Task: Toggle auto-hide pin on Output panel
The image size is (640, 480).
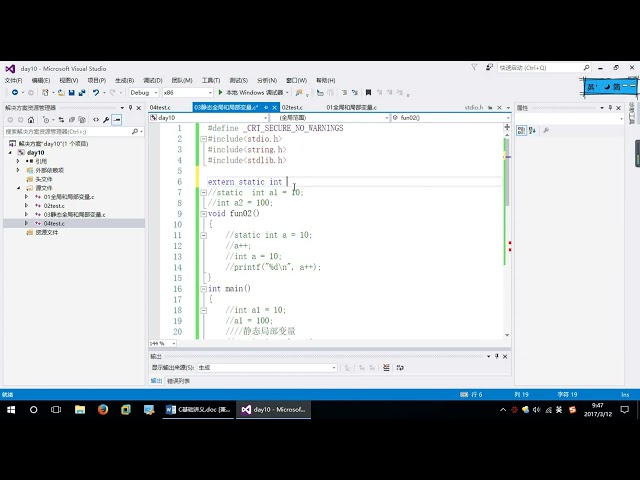Action: tap(497, 356)
